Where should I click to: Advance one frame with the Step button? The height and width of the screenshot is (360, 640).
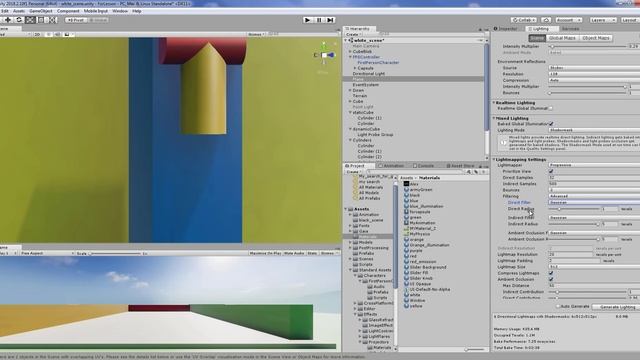pos(330,20)
